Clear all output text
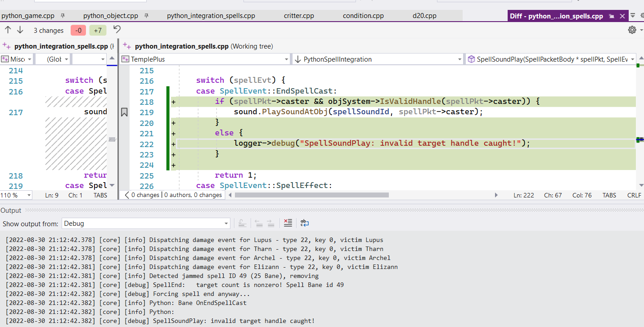 pyautogui.click(x=288, y=223)
